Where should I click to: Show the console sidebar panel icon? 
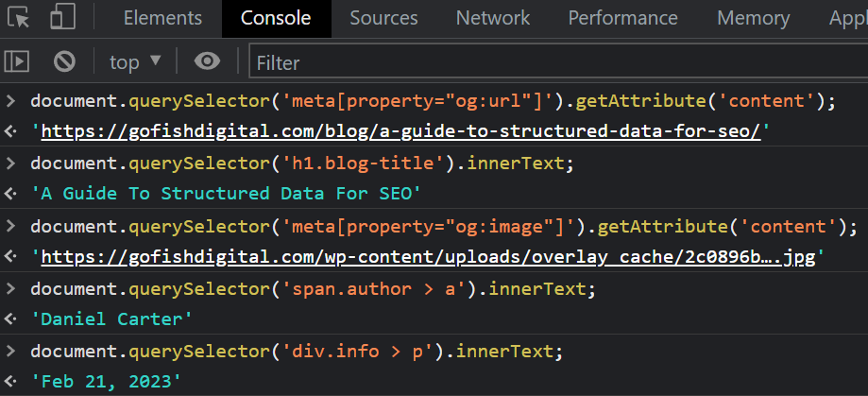(17, 61)
